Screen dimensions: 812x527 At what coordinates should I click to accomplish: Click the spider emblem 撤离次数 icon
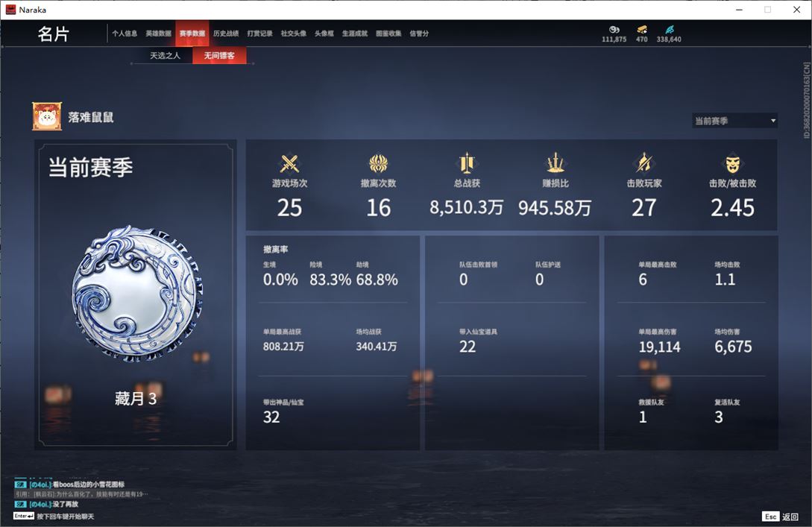point(379,163)
